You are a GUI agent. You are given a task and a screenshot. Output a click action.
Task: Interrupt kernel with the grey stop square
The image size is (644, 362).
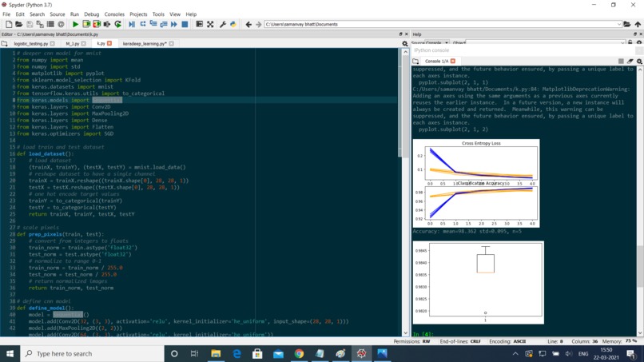[x=621, y=62]
